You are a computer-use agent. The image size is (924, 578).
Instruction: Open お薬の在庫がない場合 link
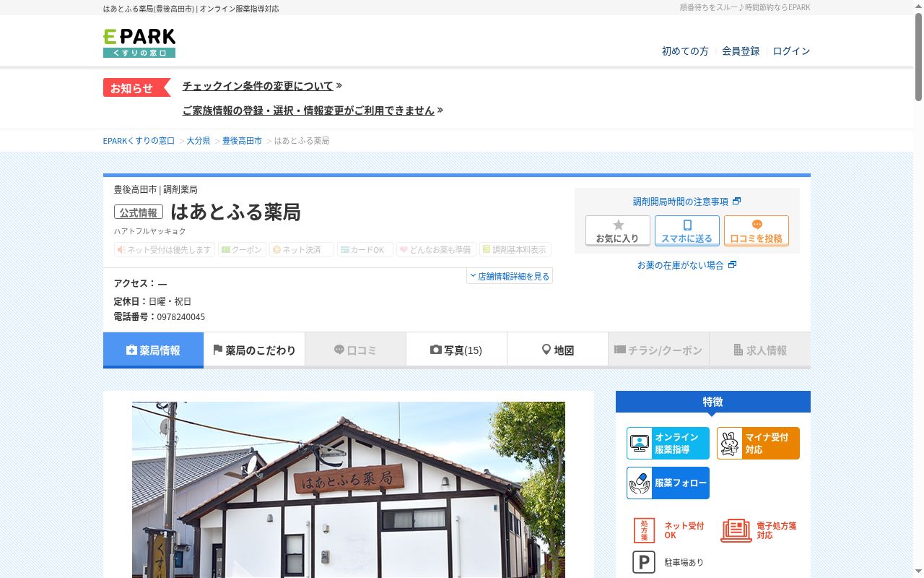click(x=680, y=265)
